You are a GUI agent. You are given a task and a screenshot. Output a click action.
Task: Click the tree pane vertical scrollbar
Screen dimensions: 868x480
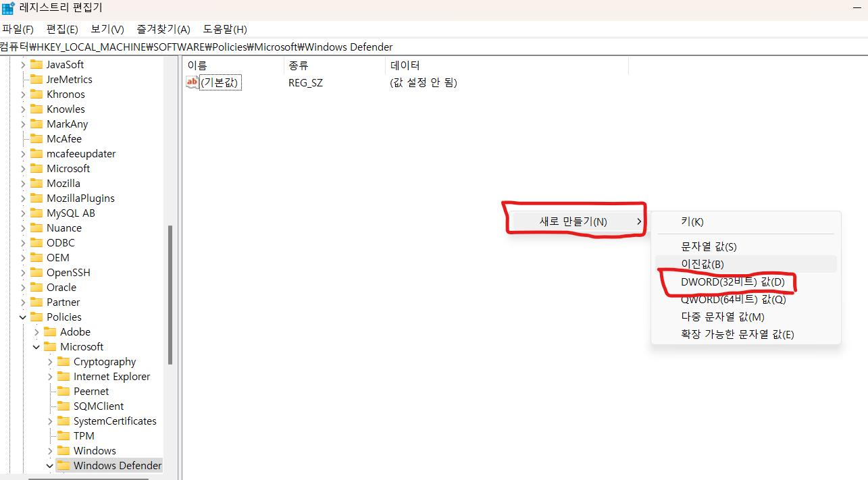[x=170, y=295]
